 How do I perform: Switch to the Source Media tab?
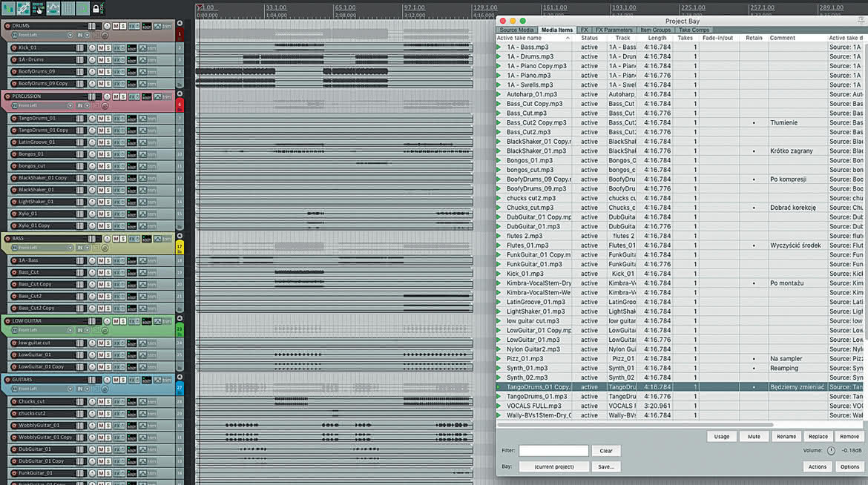[x=516, y=30]
